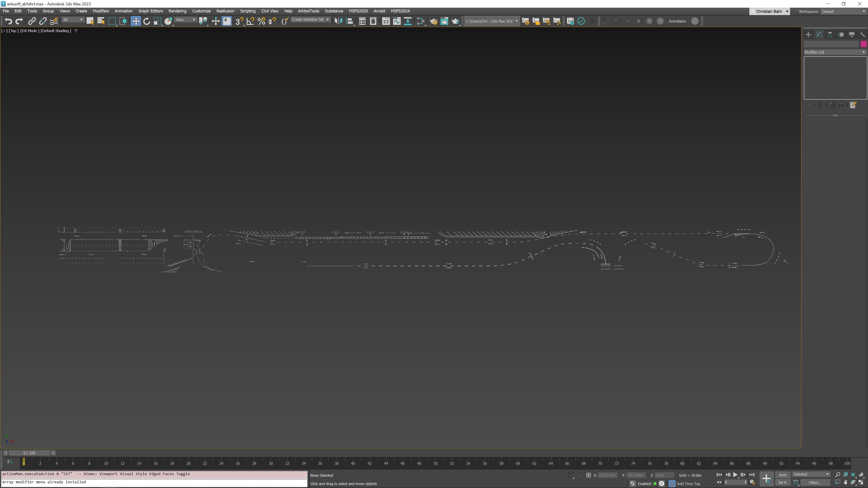The image size is (868, 488).
Task: Toggle Angle Snap on
Action: [x=250, y=21]
